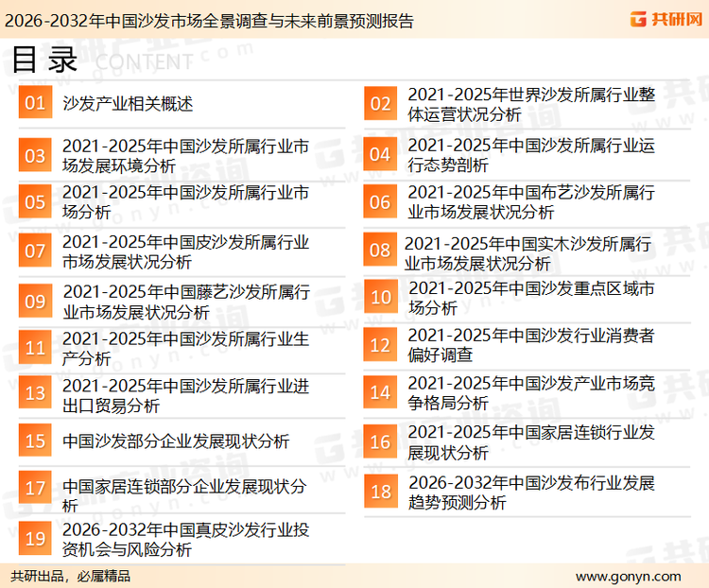Open chapter 中国实木沙发所属行业市场发展状况分析
Viewport: 709px width, 588px height.
(528, 253)
